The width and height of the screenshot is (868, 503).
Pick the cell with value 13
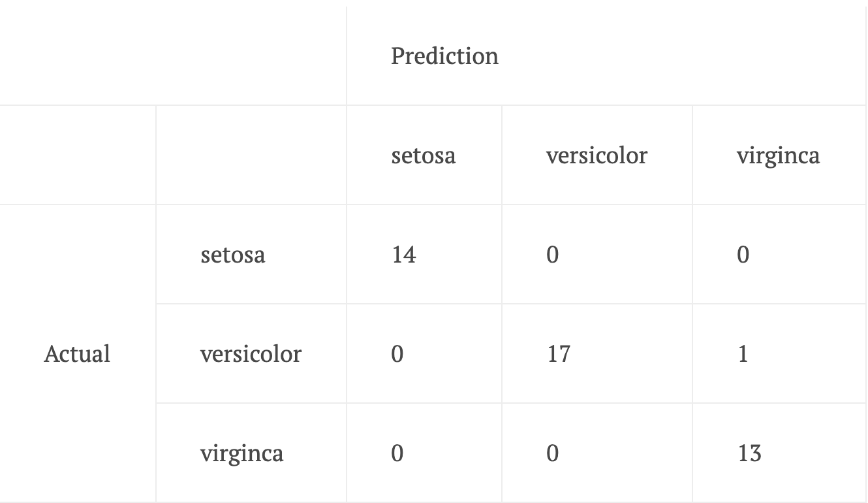point(749,453)
